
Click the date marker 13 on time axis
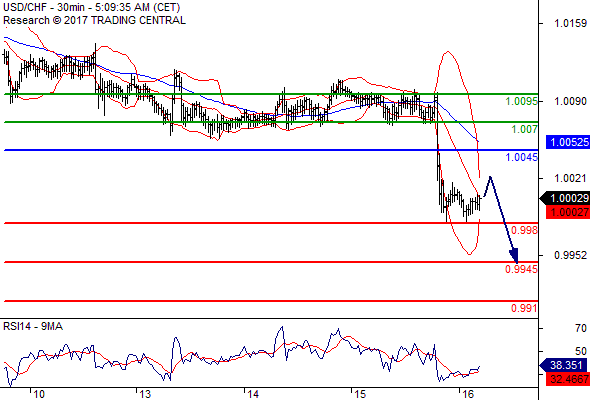[x=145, y=394]
